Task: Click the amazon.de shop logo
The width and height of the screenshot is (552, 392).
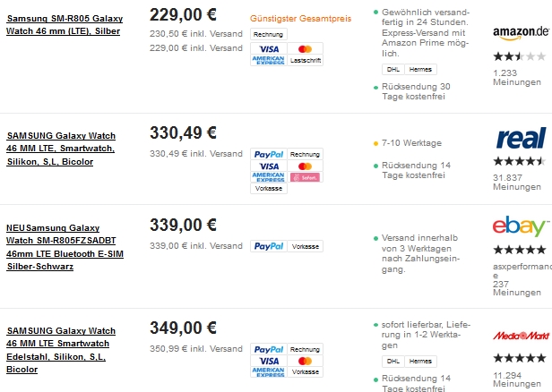Action: pos(521,33)
